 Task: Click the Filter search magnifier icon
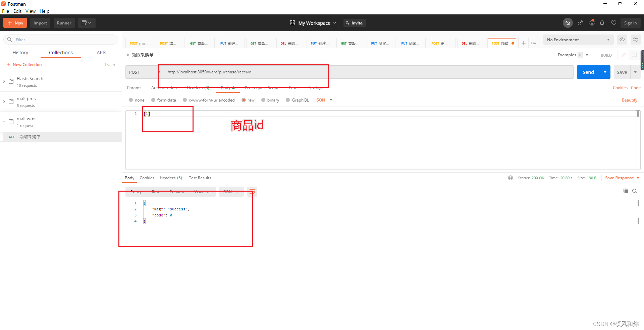tap(10, 40)
